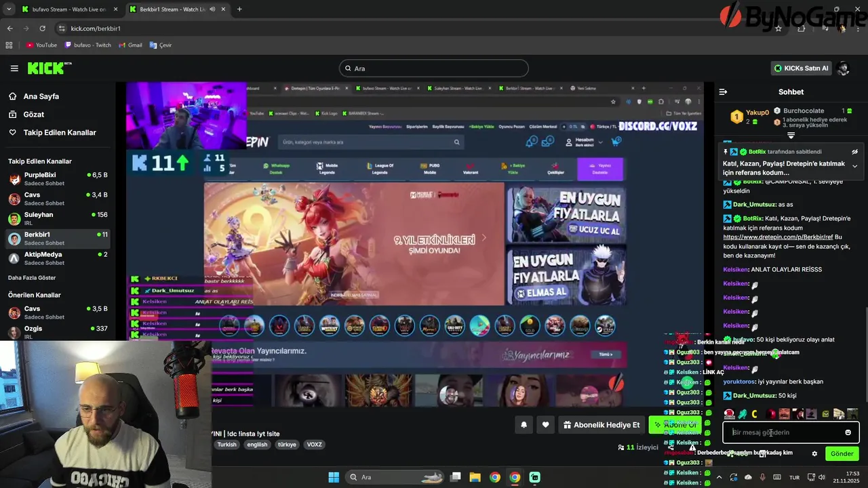
Task: Expand the gifter leaderboard handle
Action: pyautogui.click(x=791, y=136)
